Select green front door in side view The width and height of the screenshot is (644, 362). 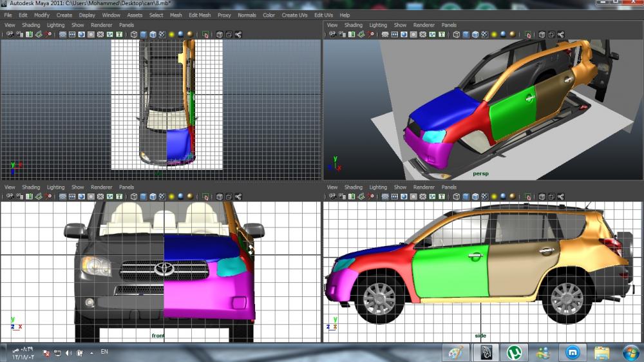[x=451, y=271]
